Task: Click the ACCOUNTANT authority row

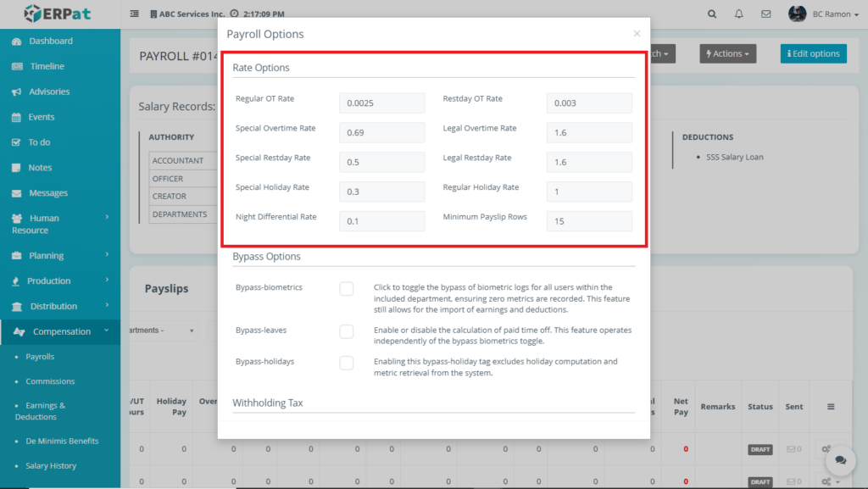Action: 183,160
